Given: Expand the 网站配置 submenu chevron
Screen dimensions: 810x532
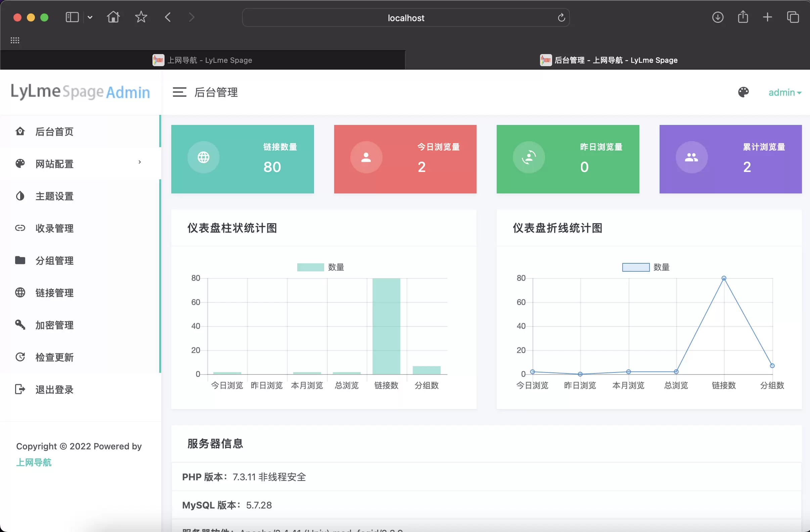Looking at the screenshot, I should click(x=140, y=162).
